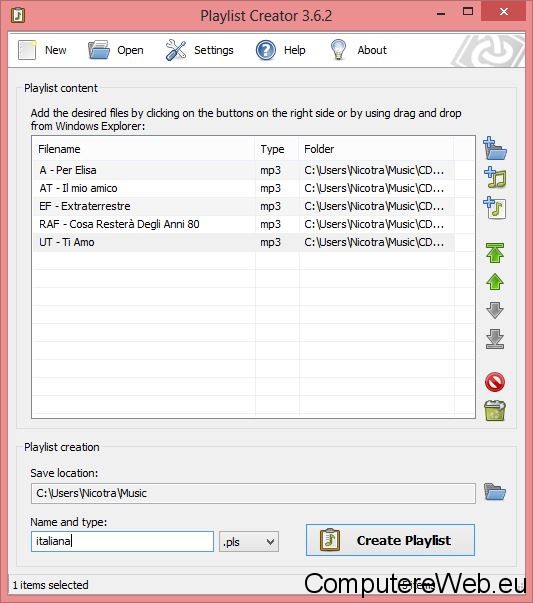Select the 'UT - Ti Amo' row
The height and width of the screenshot is (603, 533).
(243, 242)
